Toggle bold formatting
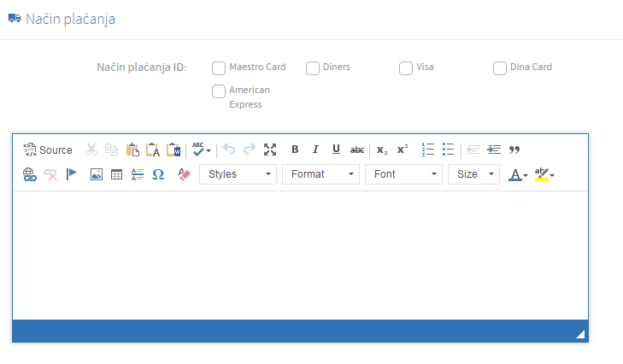This screenshot has height=364, width=623. click(x=295, y=150)
